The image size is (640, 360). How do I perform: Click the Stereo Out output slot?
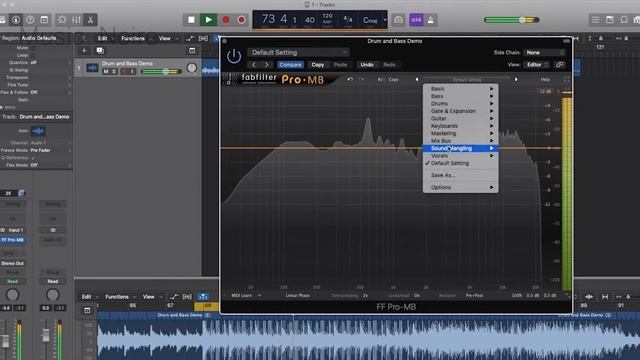coord(12,263)
